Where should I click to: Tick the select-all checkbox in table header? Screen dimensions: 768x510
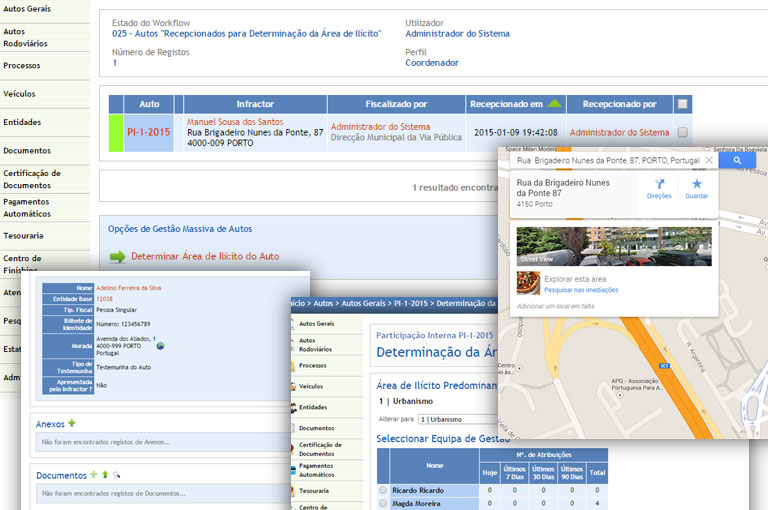(682, 104)
